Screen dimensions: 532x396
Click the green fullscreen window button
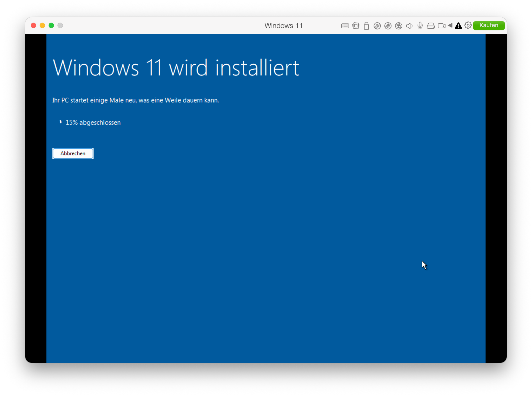click(x=51, y=25)
